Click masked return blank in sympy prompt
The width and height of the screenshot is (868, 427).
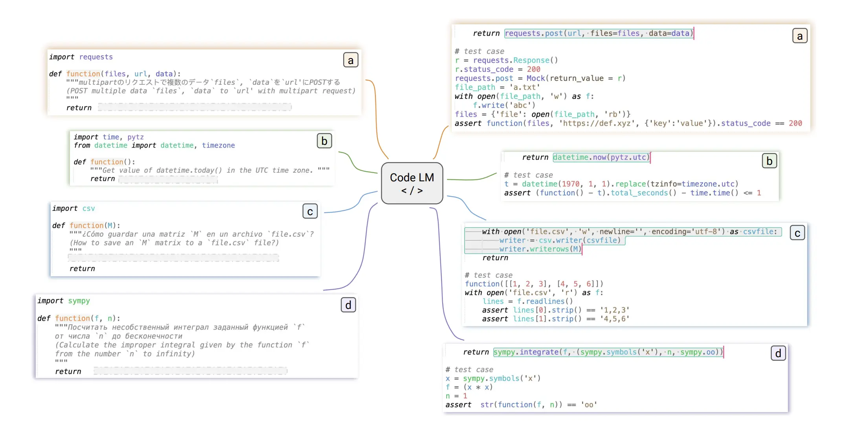pyautogui.click(x=190, y=371)
